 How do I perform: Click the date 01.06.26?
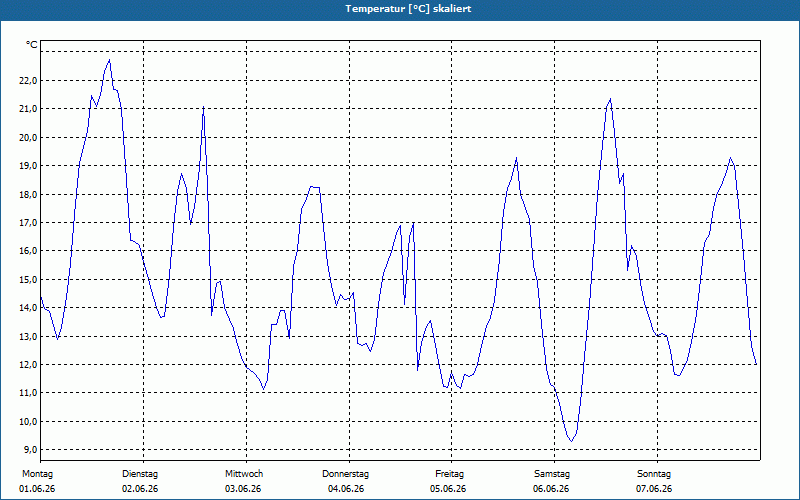[37, 489]
